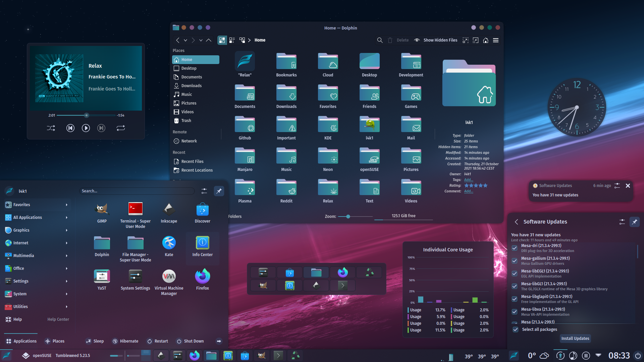Image resolution: width=644 pixels, height=362 pixels.
Task: Switch to Places tab in launcher
Action: click(54, 341)
